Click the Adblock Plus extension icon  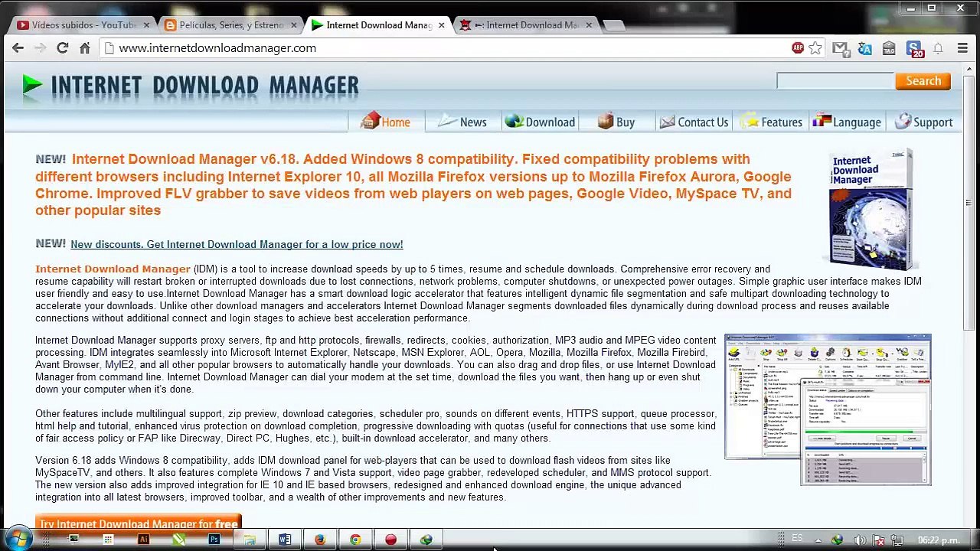[798, 47]
